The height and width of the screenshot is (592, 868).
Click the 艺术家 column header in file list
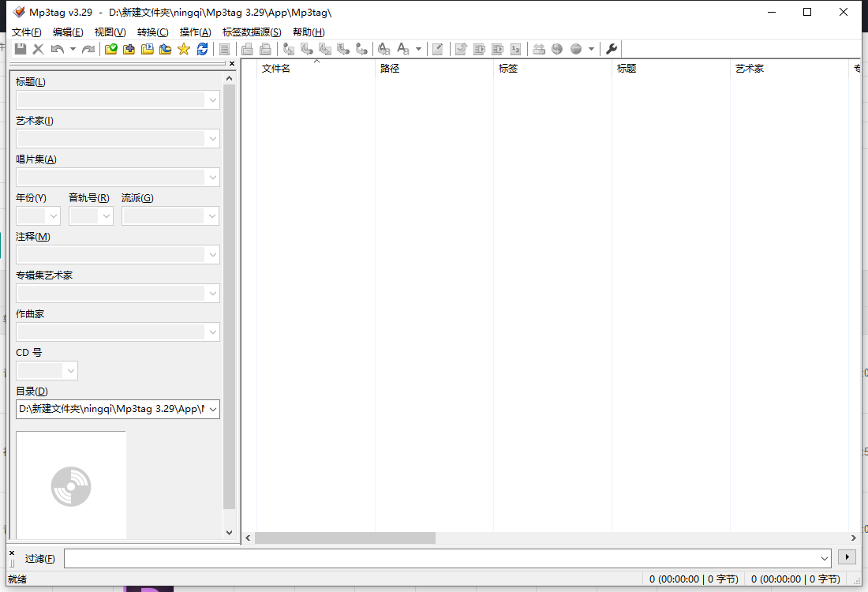(789, 68)
